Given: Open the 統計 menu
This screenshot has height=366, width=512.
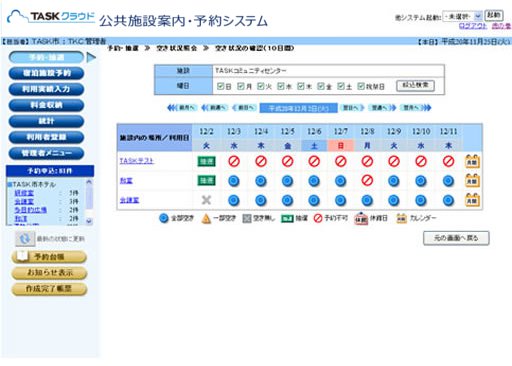Looking at the screenshot, I should (46, 121).
